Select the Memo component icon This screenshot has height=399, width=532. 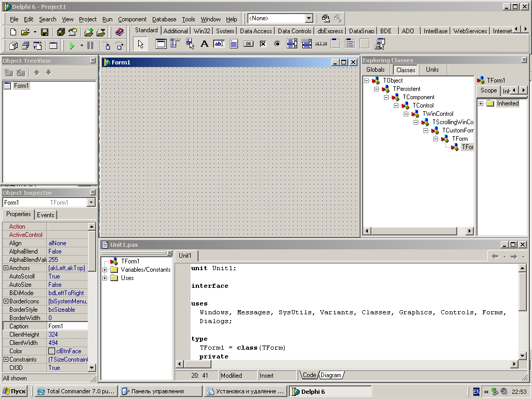click(x=234, y=44)
